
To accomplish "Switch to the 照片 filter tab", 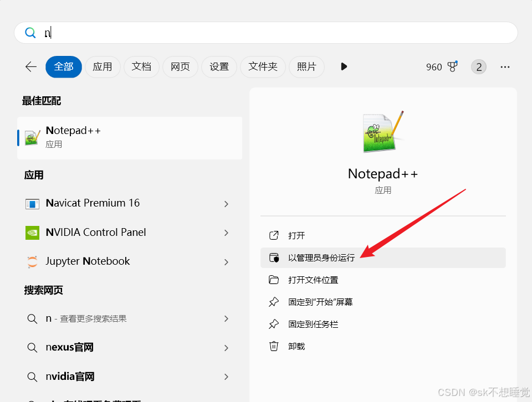I will tap(306, 67).
